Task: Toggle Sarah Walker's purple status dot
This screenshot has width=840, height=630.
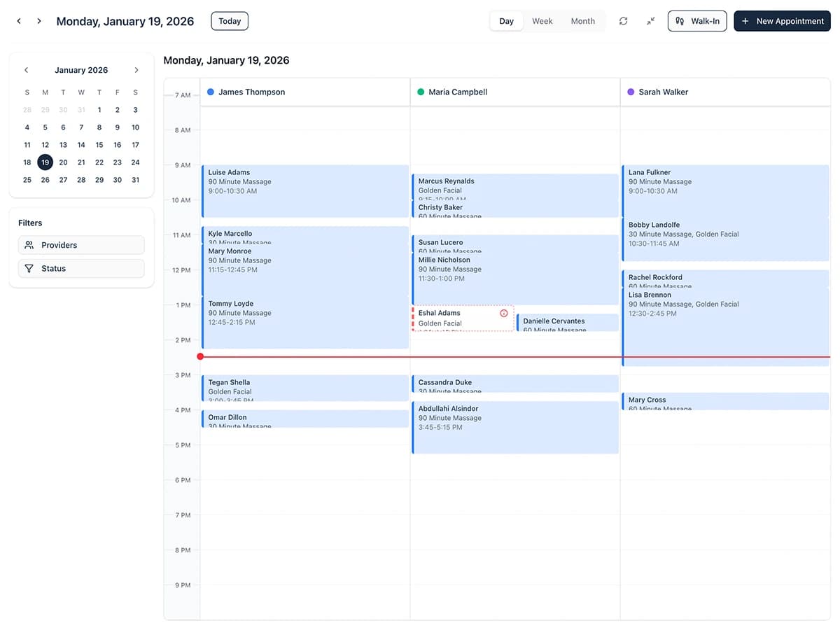Action: click(631, 92)
